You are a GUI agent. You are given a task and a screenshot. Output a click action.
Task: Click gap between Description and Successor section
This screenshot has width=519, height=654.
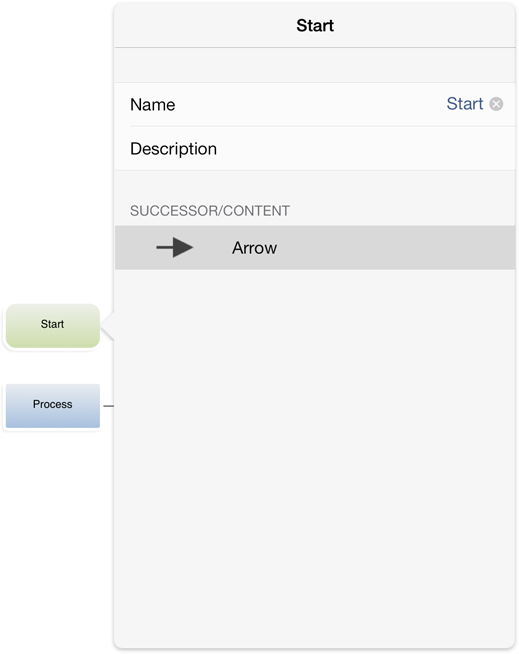point(315,186)
